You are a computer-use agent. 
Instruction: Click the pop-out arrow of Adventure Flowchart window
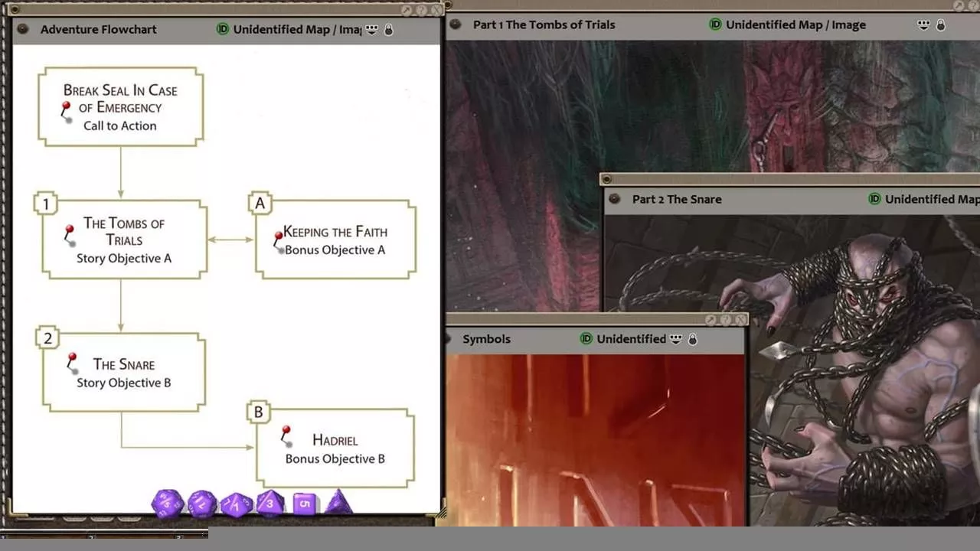pyautogui.click(x=407, y=11)
